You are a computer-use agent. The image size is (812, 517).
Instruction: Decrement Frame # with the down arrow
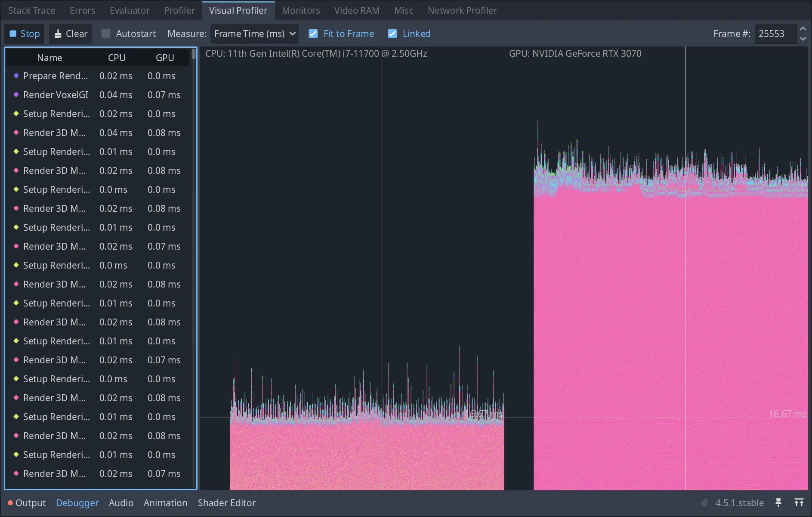[803, 39]
